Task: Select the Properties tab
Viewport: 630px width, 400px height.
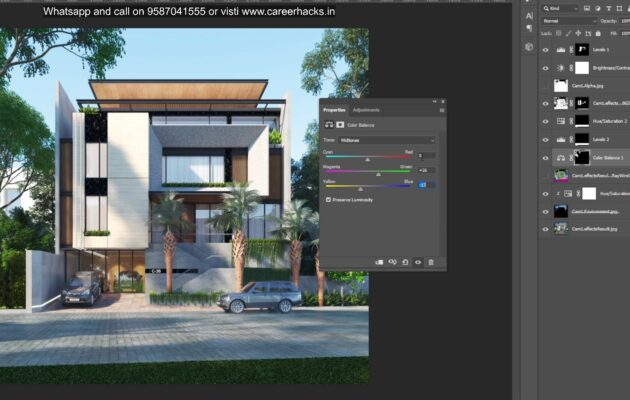Action: click(x=334, y=109)
